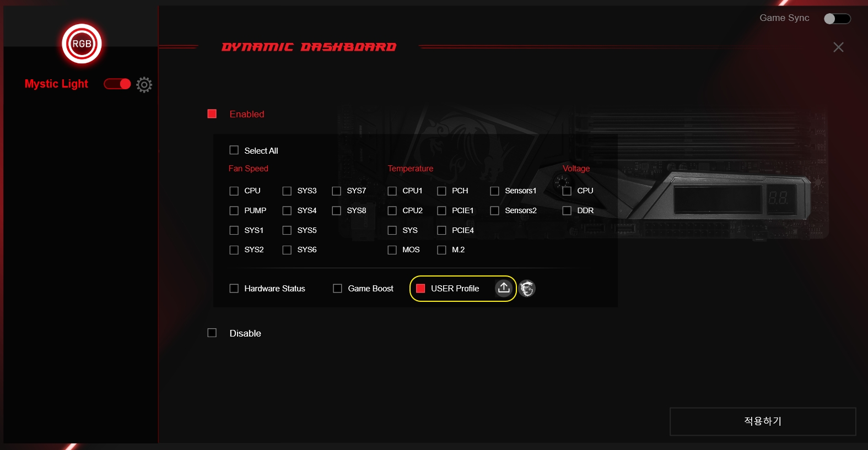The image size is (868, 450).
Task: Check the SYS7 fan checkbox
Action: click(337, 191)
